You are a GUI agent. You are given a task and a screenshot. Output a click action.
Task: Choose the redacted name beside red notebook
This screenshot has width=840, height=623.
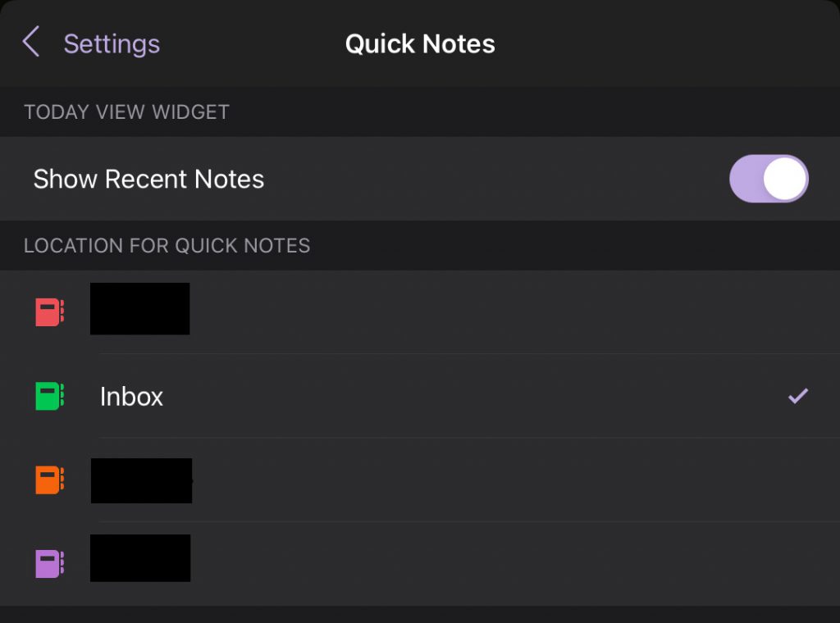[139, 309]
